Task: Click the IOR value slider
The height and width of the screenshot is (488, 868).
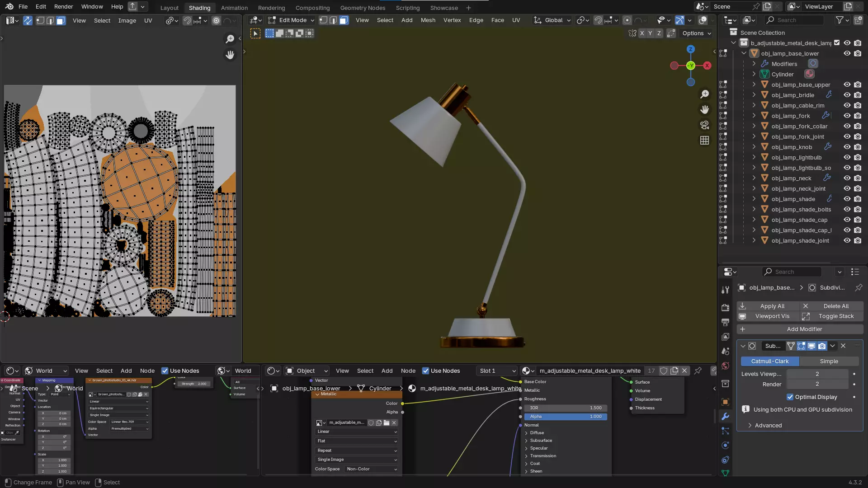Action: 566,408
